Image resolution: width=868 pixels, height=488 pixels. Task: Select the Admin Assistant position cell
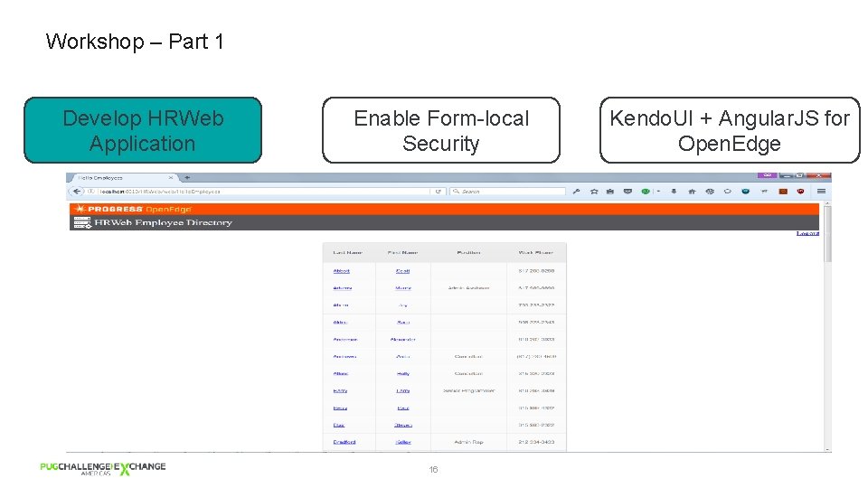(468, 288)
